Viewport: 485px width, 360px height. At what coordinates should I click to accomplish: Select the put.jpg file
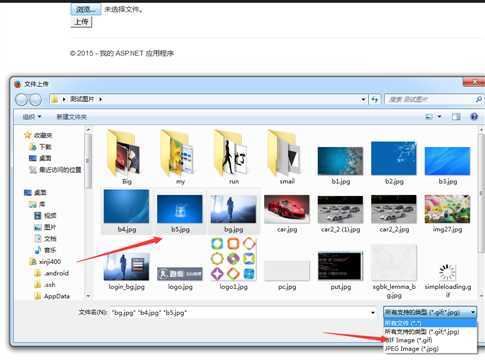coord(340,271)
